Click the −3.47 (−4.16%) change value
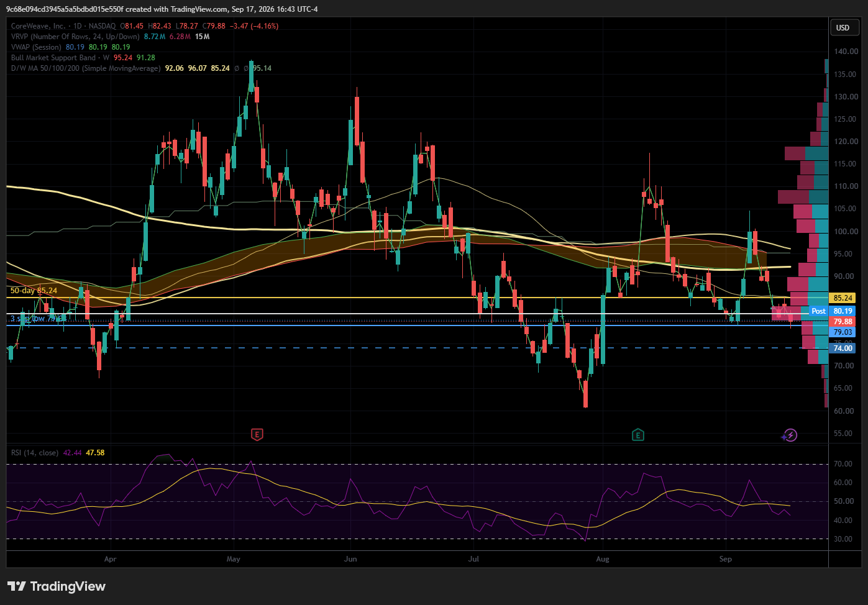The height and width of the screenshot is (605, 868). 254,26
